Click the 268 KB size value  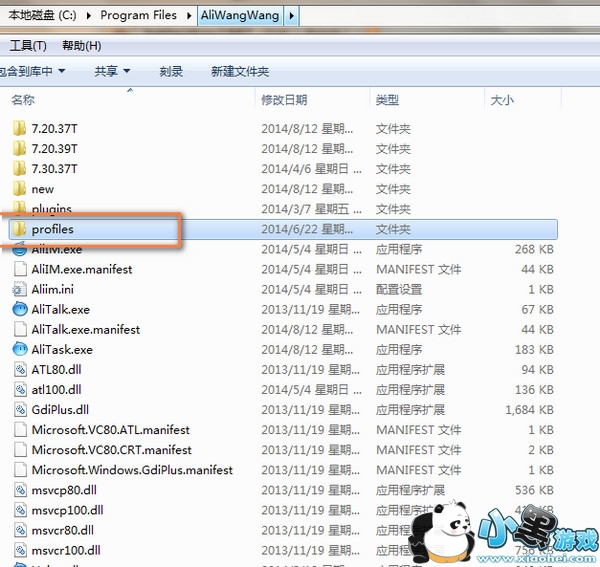tap(534, 249)
